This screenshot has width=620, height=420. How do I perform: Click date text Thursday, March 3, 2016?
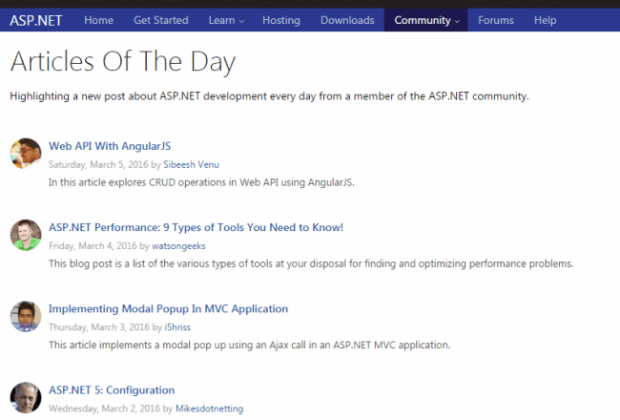click(99, 327)
